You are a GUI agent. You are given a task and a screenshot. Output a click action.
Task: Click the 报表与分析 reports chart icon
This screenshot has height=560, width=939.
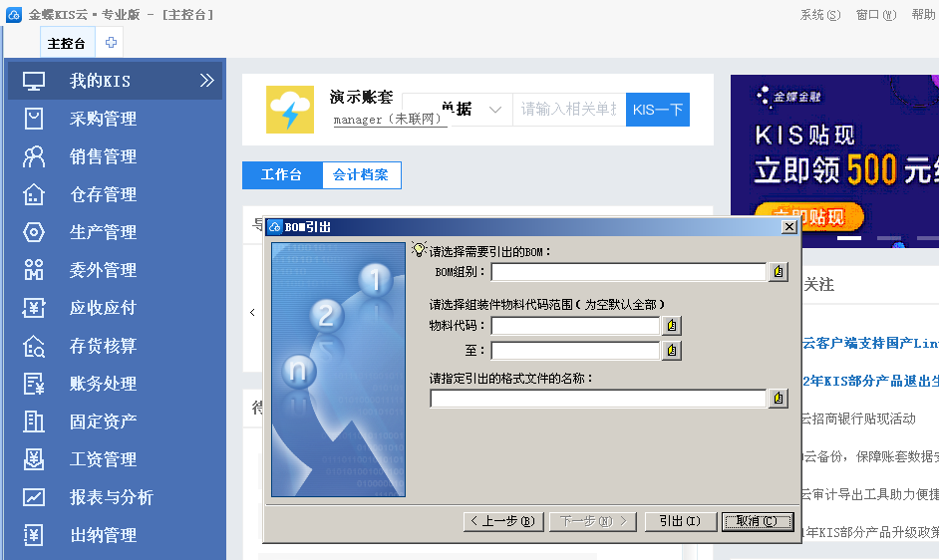point(34,497)
